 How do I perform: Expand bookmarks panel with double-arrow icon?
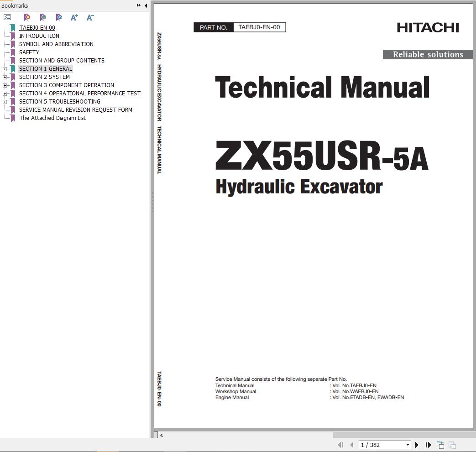tap(138, 5)
